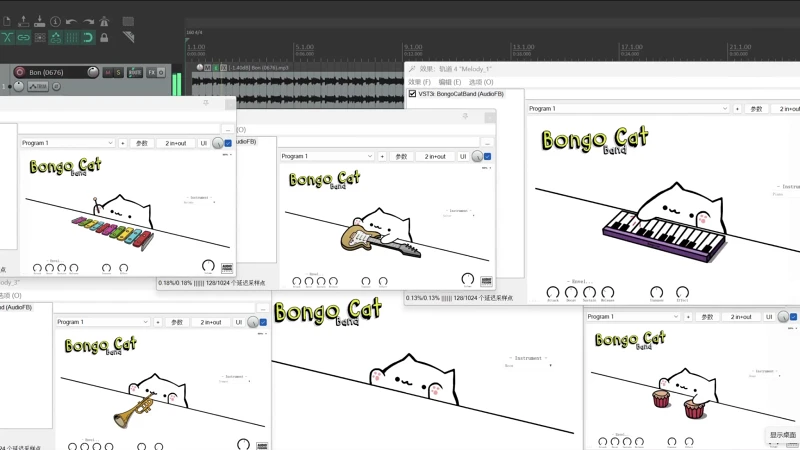This screenshot has height=450, width=800.
Task: Toggle envelope points move with items icon
Action: tap(56, 37)
